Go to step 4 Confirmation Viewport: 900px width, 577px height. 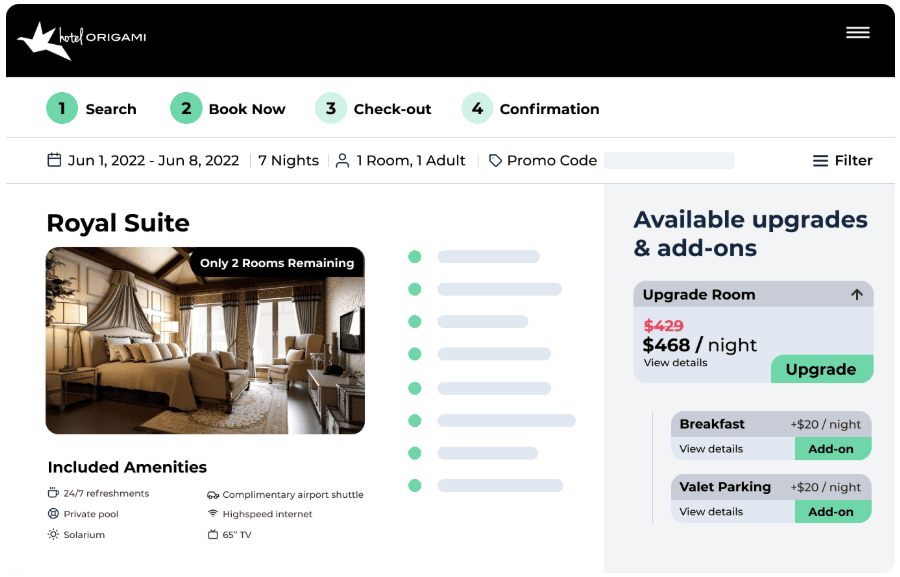531,109
